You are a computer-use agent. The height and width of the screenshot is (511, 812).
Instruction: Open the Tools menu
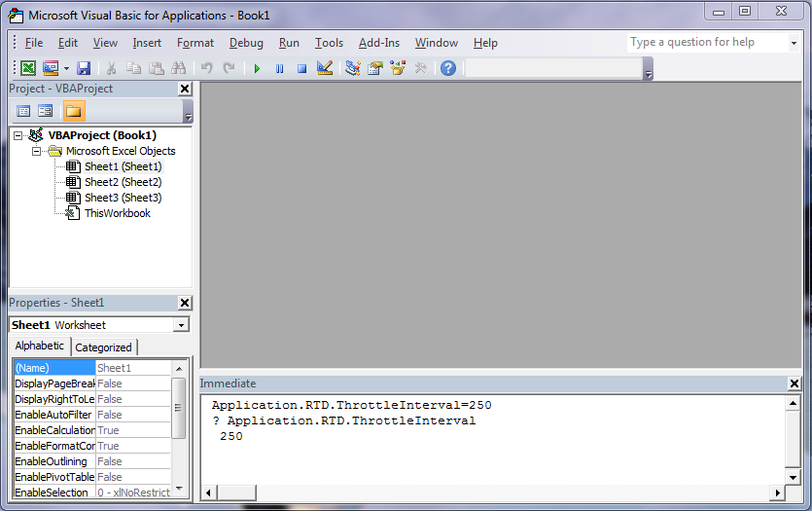329,43
